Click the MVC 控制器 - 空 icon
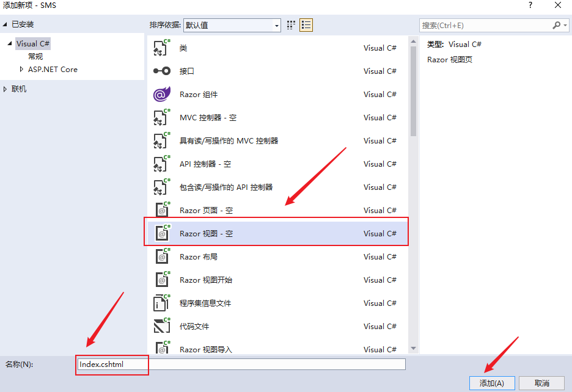This screenshot has width=572, height=392. pyautogui.click(x=162, y=117)
